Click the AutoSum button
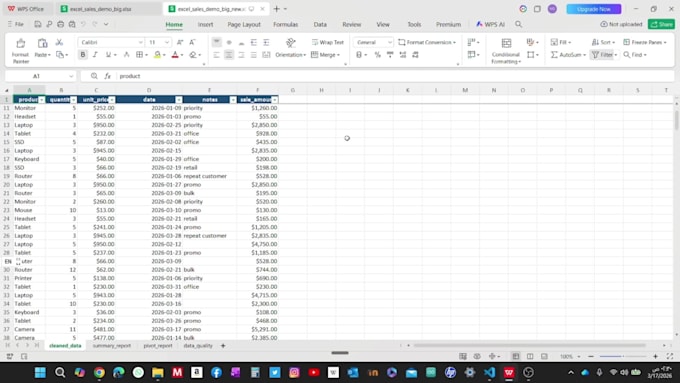 (568, 55)
